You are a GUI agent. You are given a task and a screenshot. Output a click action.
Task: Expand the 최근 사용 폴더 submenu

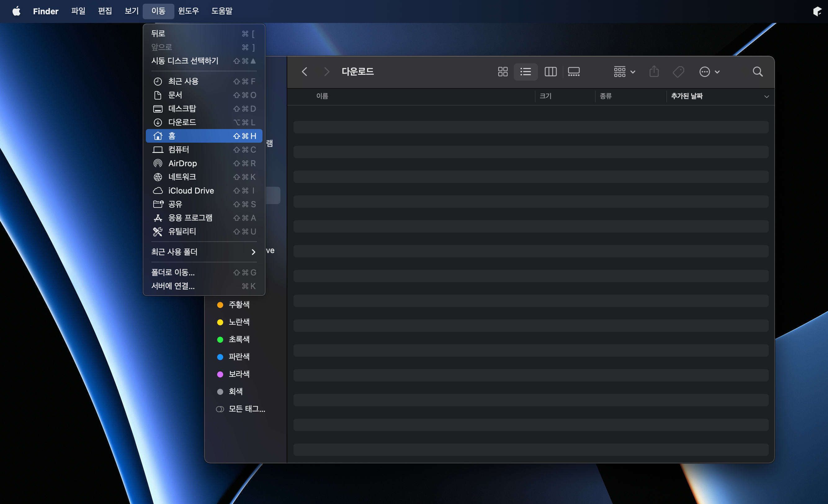(204, 252)
